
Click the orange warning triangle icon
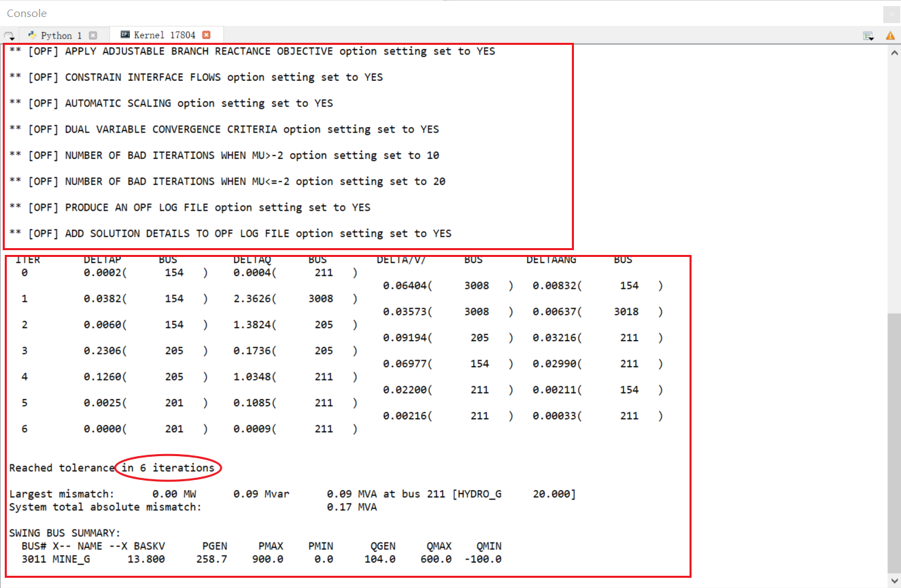891,35
